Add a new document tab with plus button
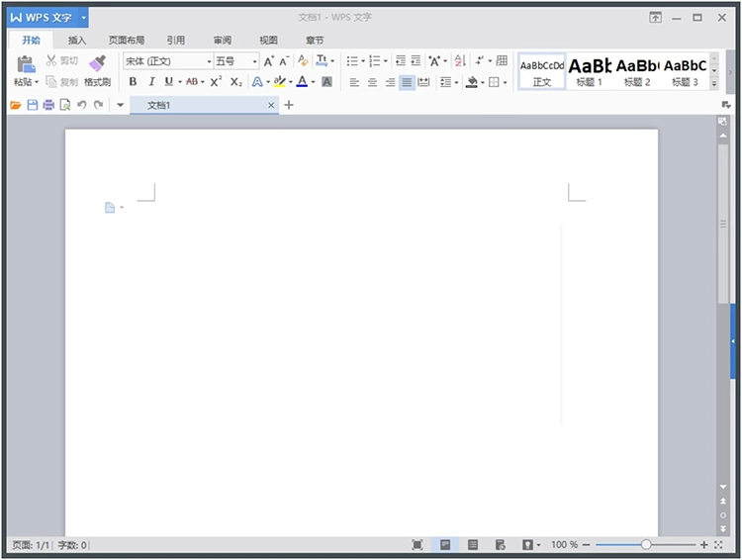 [x=289, y=105]
